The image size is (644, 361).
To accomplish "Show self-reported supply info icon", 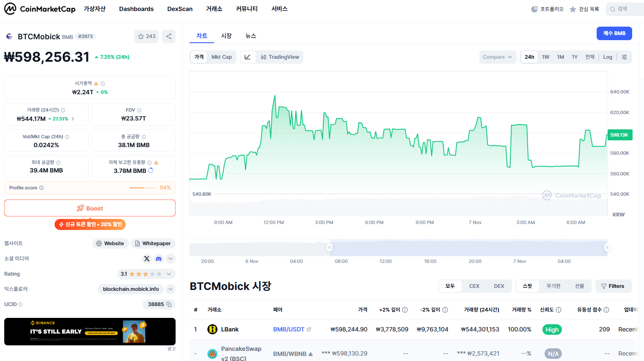I will (x=149, y=162).
